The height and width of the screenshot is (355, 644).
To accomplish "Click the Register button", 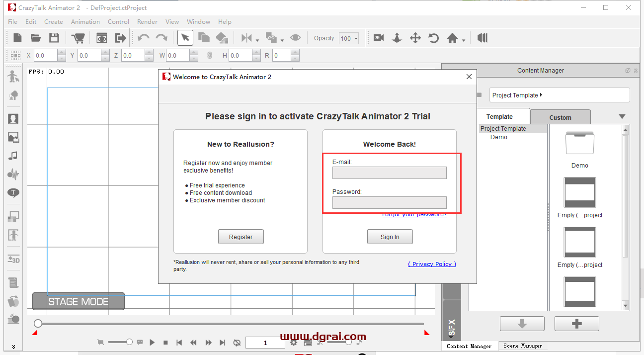I will pyautogui.click(x=241, y=237).
